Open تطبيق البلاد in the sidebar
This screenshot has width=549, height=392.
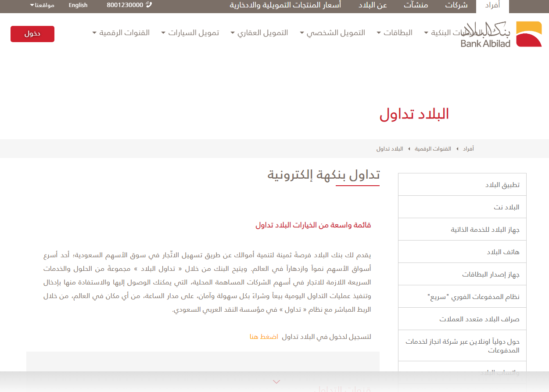(x=462, y=185)
